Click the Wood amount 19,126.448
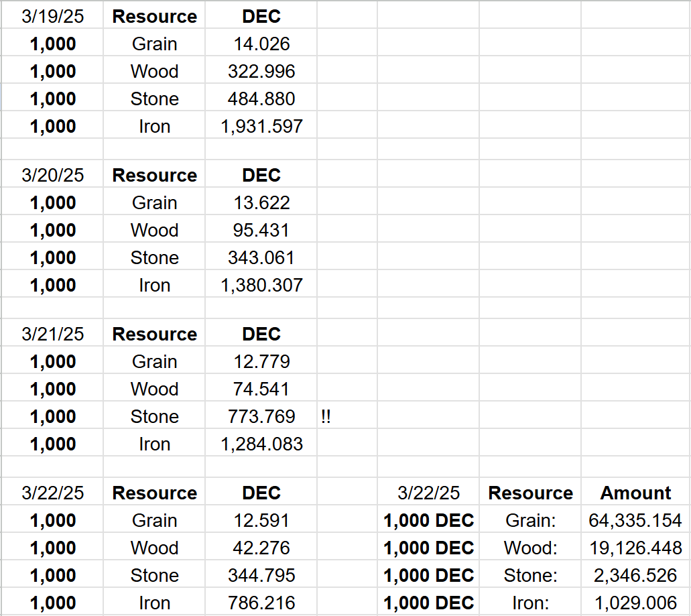Image resolution: width=691 pixels, height=616 pixels. click(x=635, y=548)
